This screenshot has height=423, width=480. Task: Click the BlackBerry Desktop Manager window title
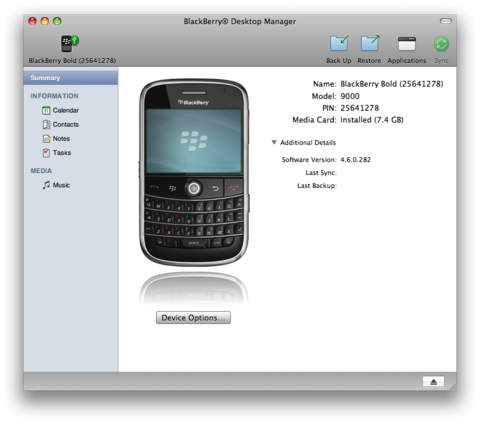coord(240,21)
